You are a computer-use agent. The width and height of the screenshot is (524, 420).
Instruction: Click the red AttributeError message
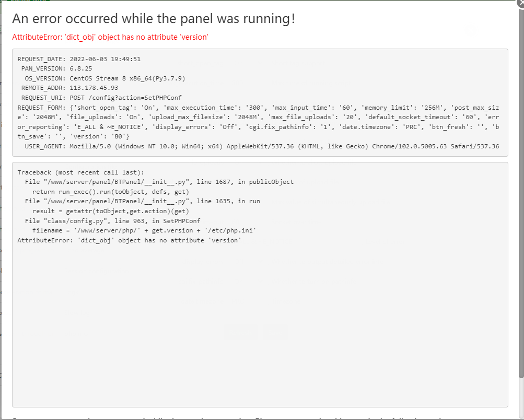110,37
